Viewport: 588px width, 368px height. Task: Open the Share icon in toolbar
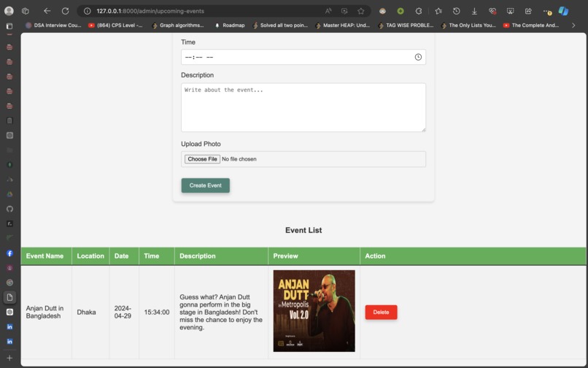[528, 11]
